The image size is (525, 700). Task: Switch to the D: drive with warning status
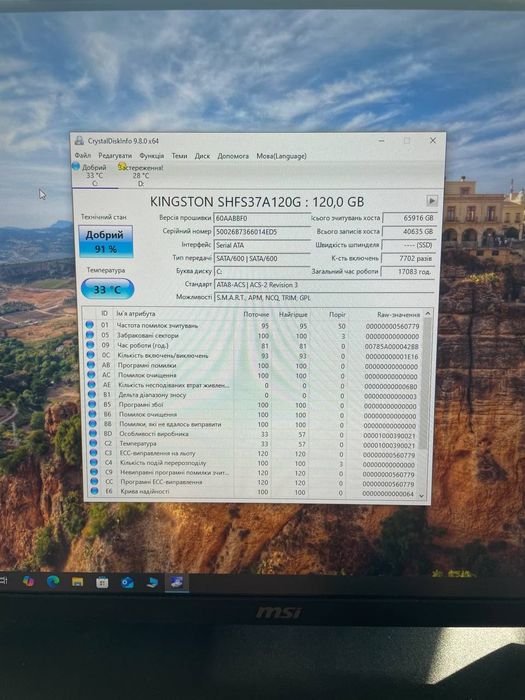141,175
